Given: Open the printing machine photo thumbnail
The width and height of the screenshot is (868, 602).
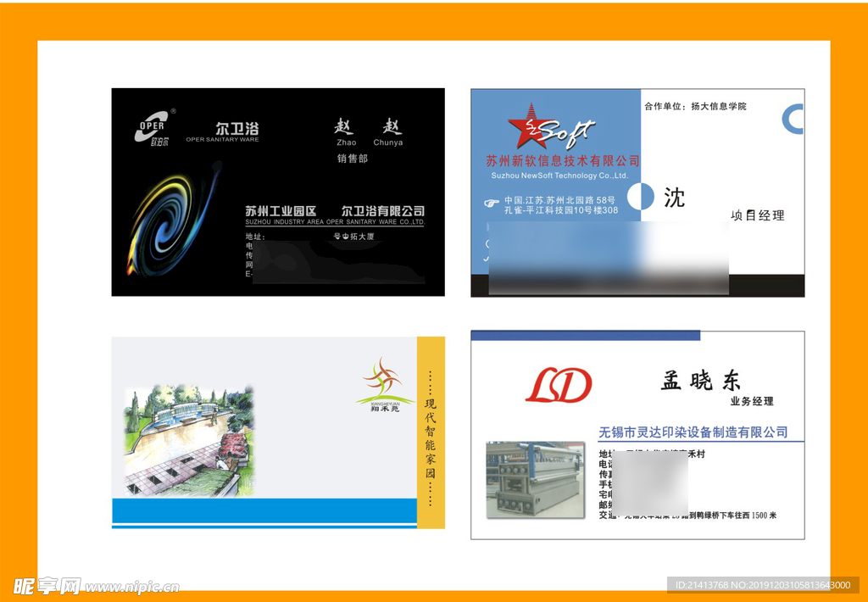Looking at the screenshot, I should pos(536,480).
